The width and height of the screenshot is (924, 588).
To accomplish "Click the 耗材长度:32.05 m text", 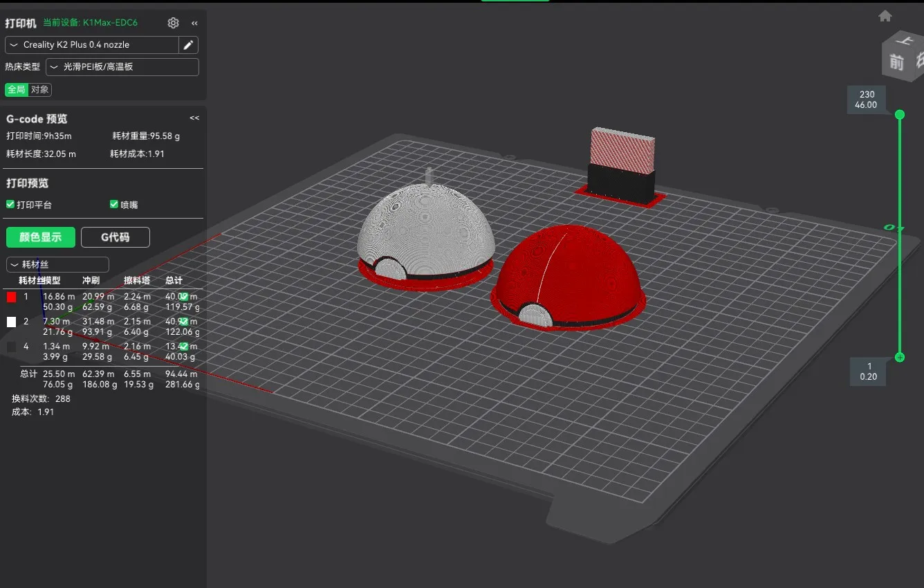I will 41,154.
